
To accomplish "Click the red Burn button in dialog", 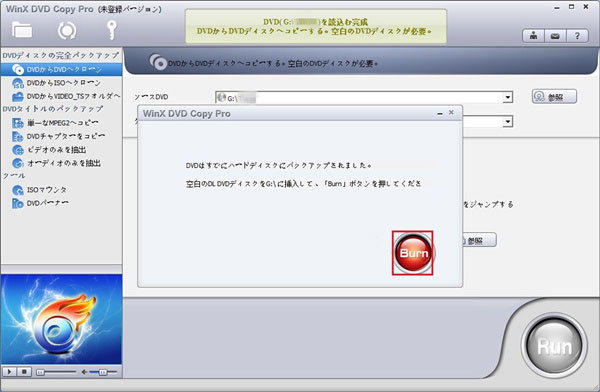I will tap(413, 253).
